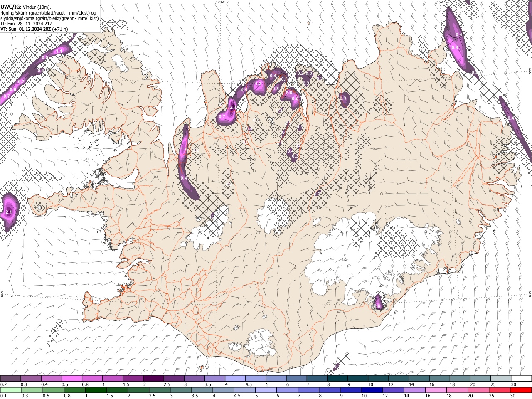Click the 1.4 precipitation value on the map
This screenshot has width=532, height=399.
coord(183,149)
